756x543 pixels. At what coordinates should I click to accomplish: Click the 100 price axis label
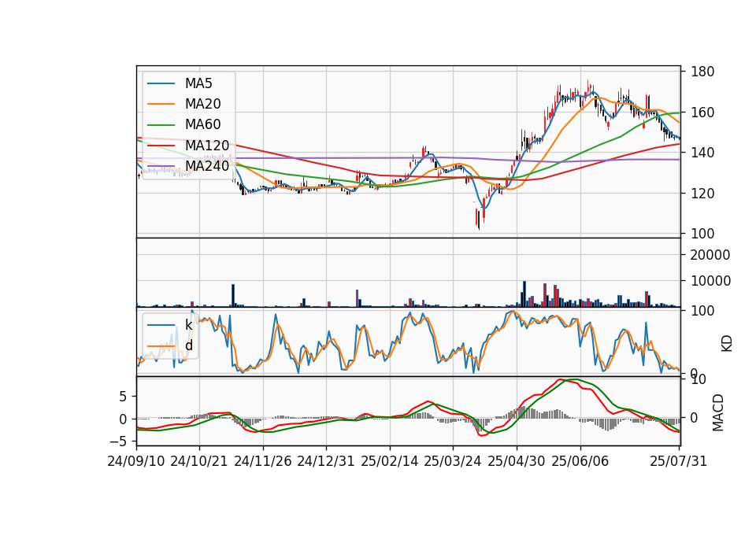(x=702, y=234)
